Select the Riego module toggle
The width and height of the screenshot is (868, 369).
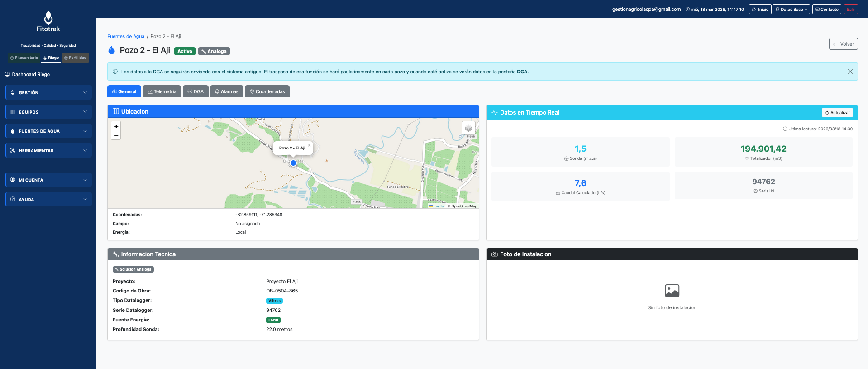click(x=51, y=58)
